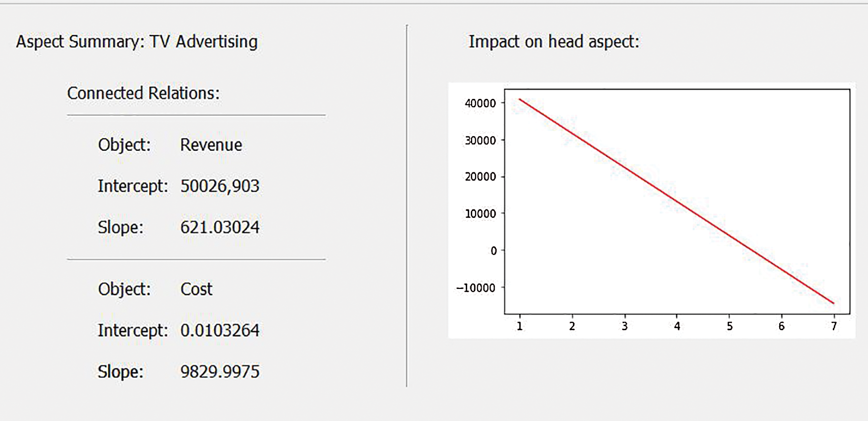Click the 30000 y-axis tick label
Screen dimensions: 868x421
[x=480, y=140]
